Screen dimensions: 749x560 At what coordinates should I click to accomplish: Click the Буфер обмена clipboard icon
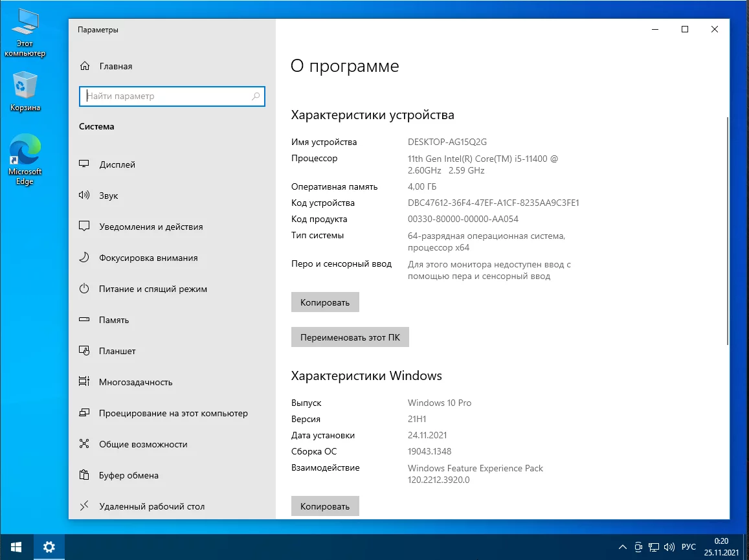84,475
